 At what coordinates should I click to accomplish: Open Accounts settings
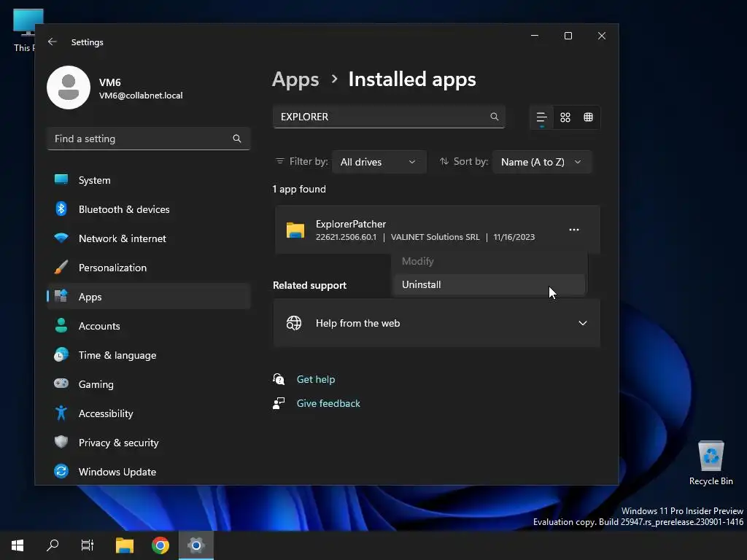click(149, 326)
